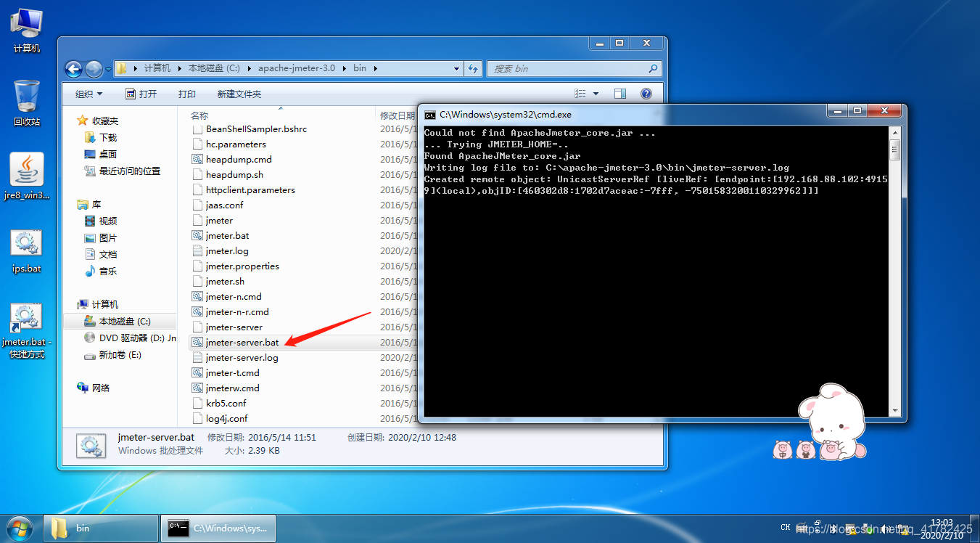Image resolution: width=980 pixels, height=543 pixels.
Task: Select the jmeter-server.log file icon
Action: pyautogui.click(x=197, y=357)
